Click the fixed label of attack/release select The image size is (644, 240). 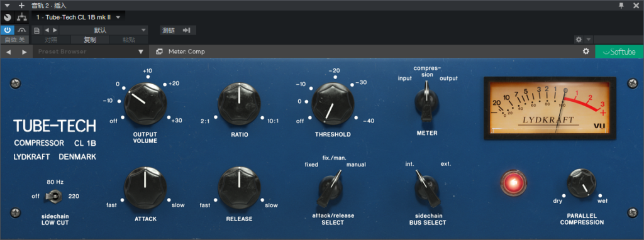[x=311, y=165]
